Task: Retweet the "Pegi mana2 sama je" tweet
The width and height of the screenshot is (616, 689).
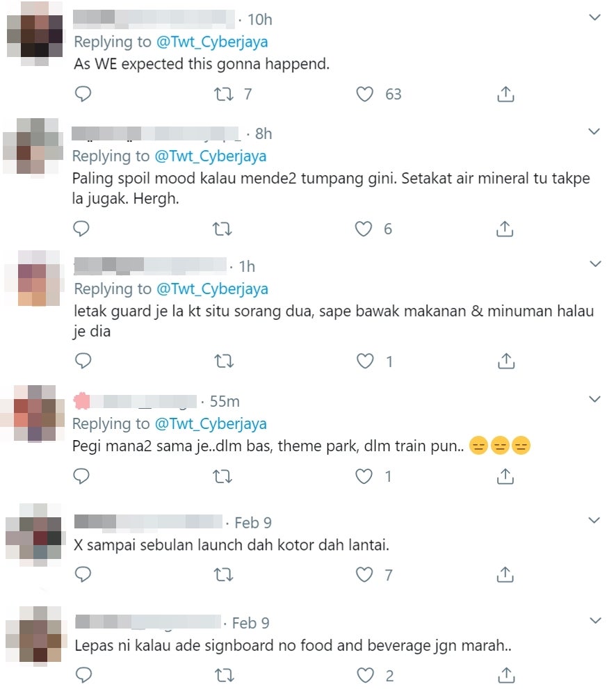Action: pos(222,476)
